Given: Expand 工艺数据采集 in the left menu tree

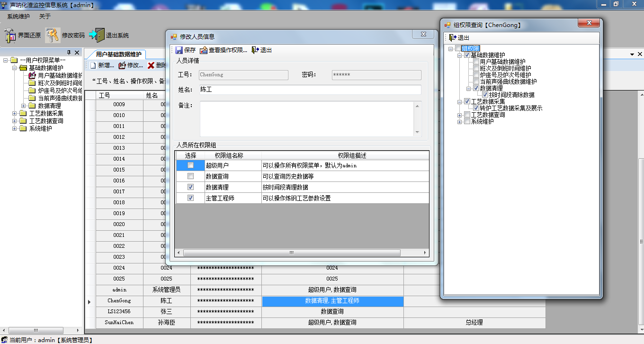Looking at the screenshot, I should [x=15, y=113].
